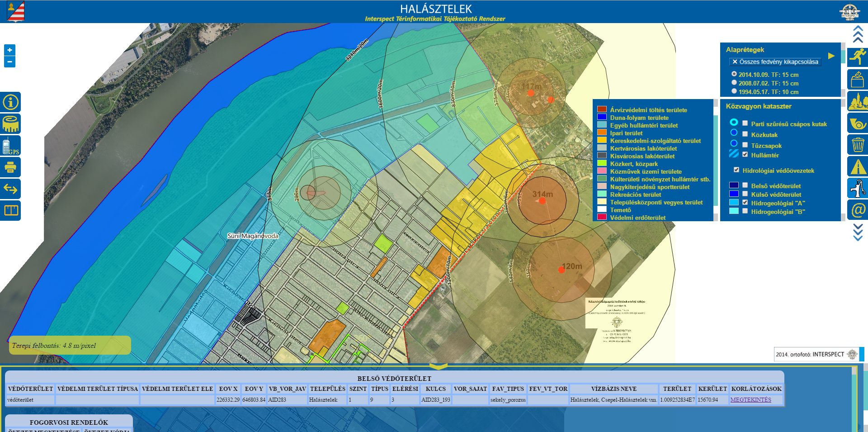Enable Parti szűrésű csápos kutak layer
Image resolution: width=868 pixels, height=432 pixels.
click(x=745, y=123)
